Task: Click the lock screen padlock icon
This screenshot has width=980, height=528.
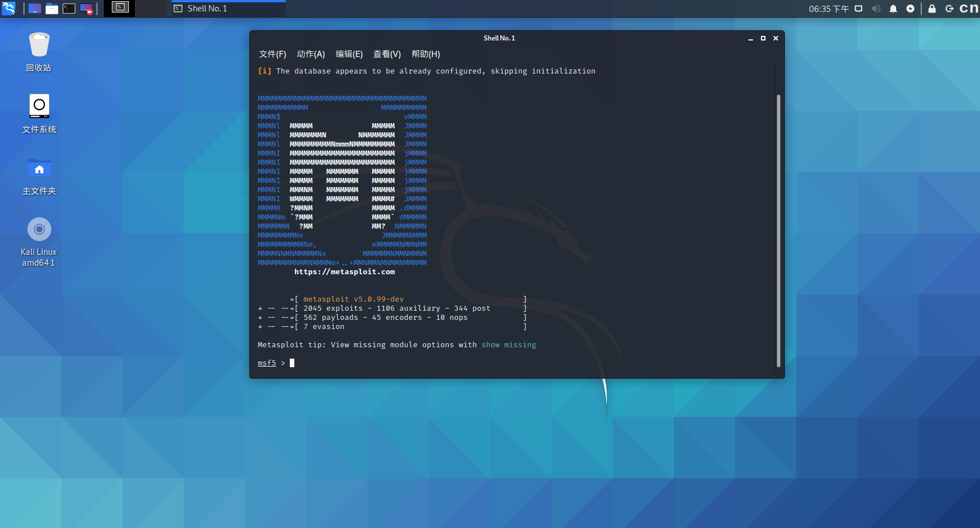Action: pyautogui.click(x=932, y=9)
